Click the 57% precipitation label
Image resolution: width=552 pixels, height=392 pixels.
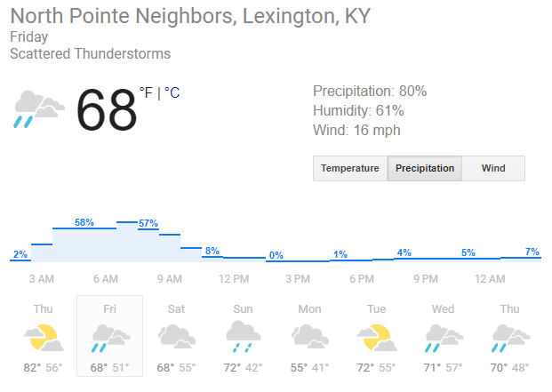[148, 223]
